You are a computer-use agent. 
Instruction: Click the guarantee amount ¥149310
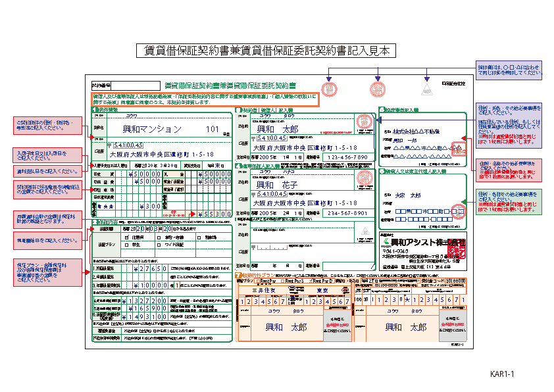[x=145, y=317]
